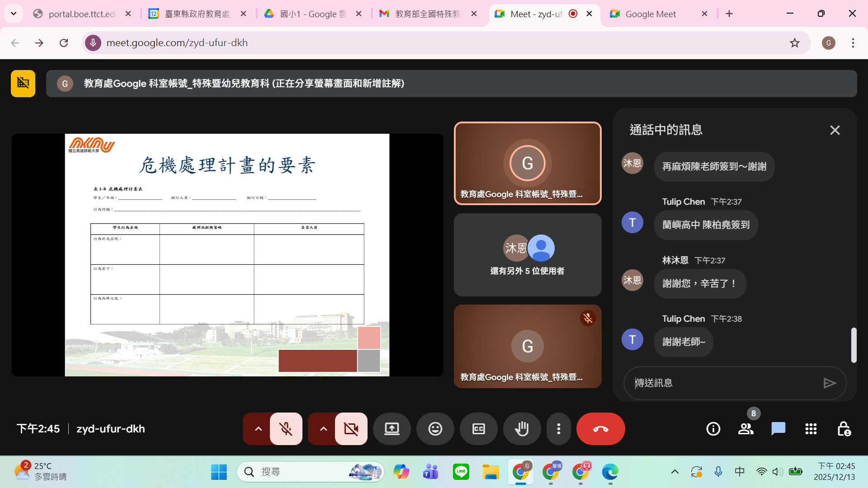Turn on the camera

coord(351,429)
